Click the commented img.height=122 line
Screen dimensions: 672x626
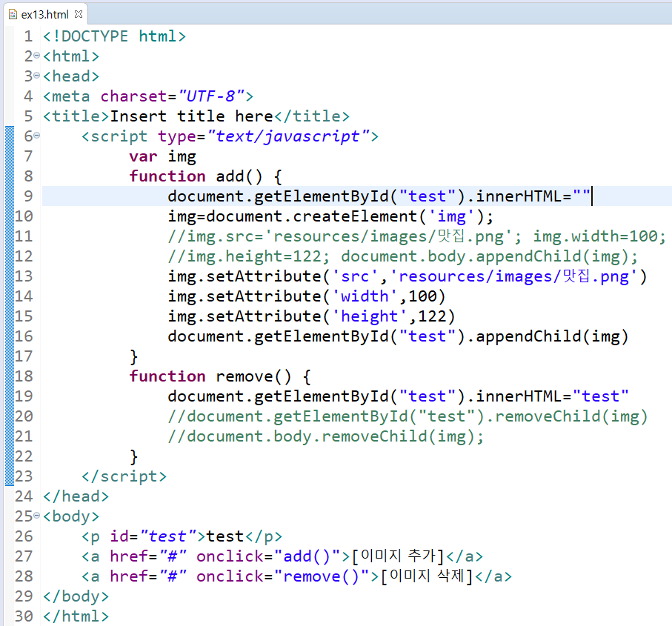coord(403,256)
